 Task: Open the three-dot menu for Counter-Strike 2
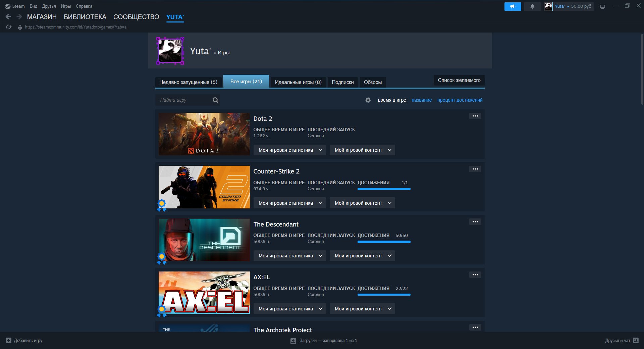click(475, 169)
